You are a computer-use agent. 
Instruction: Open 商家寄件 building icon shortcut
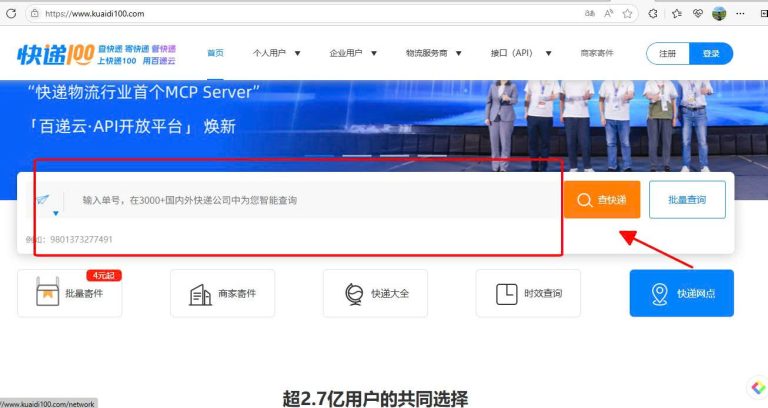pos(200,294)
